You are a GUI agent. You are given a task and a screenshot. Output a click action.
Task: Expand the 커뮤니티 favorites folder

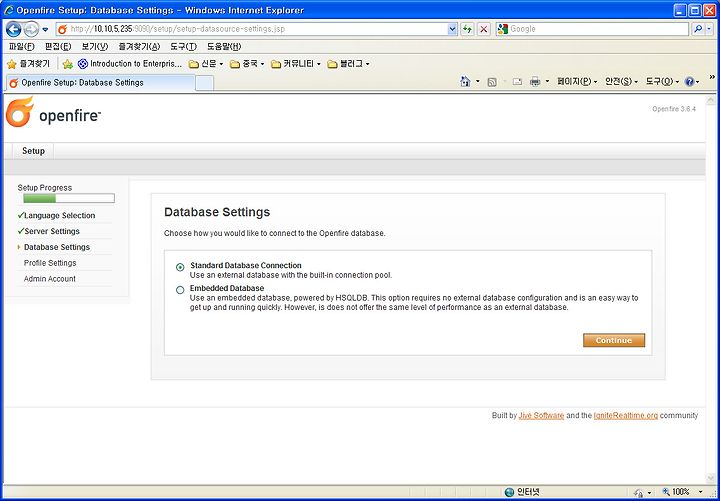pyautogui.click(x=296, y=64)
